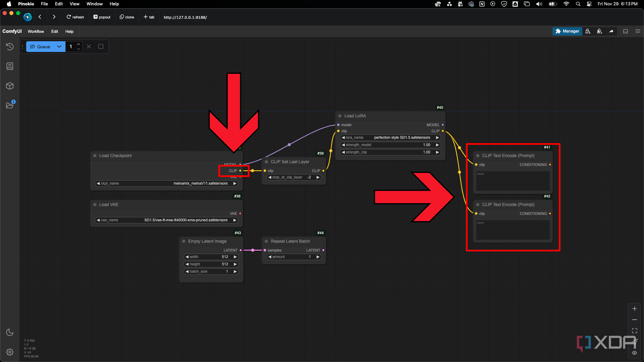Open the macOS Window menu
Image resolution: width=644 pixels, height=362 pixels.
click(x=95, y=4)
